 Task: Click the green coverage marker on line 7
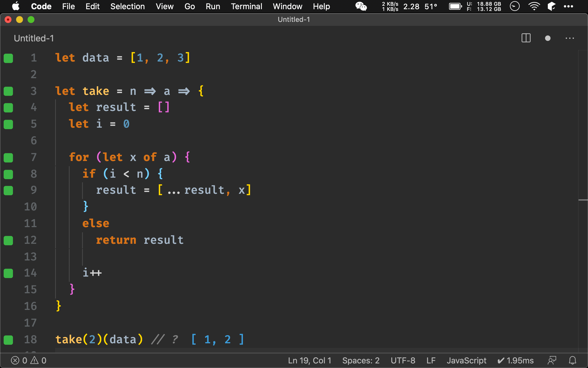point(8,158)
